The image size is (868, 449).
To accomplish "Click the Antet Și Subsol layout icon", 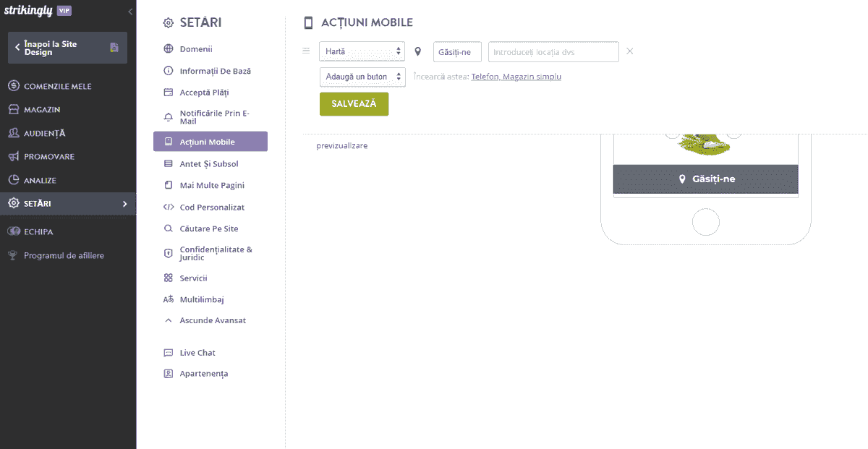I will pyautogui.click(x=169, y=164).
